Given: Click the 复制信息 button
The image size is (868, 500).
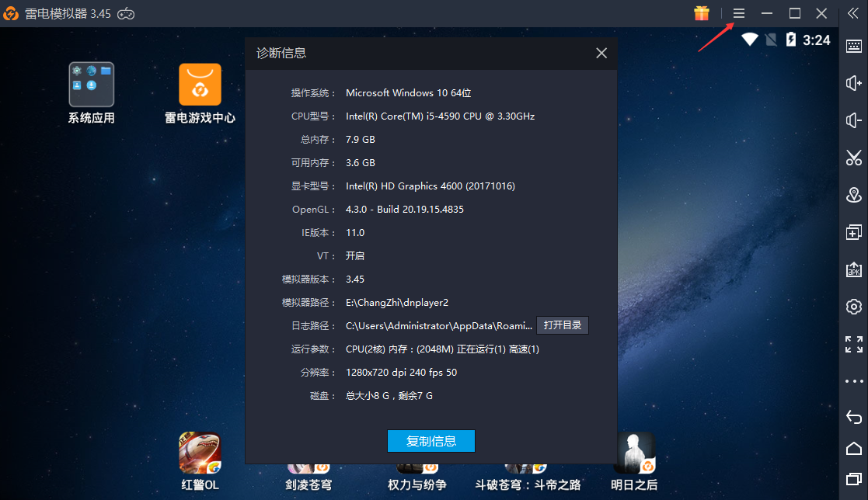Looking at the screenshot, I should click(431, 440).
